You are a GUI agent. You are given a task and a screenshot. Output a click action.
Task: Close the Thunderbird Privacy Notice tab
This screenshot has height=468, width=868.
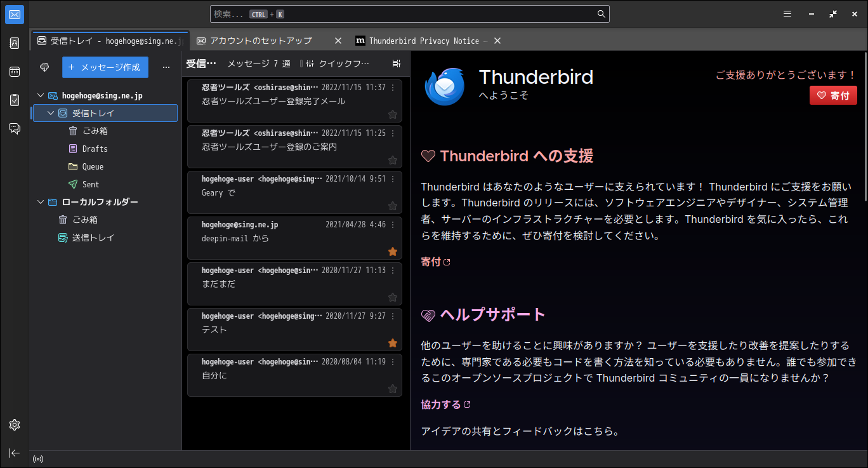[497, 41]
